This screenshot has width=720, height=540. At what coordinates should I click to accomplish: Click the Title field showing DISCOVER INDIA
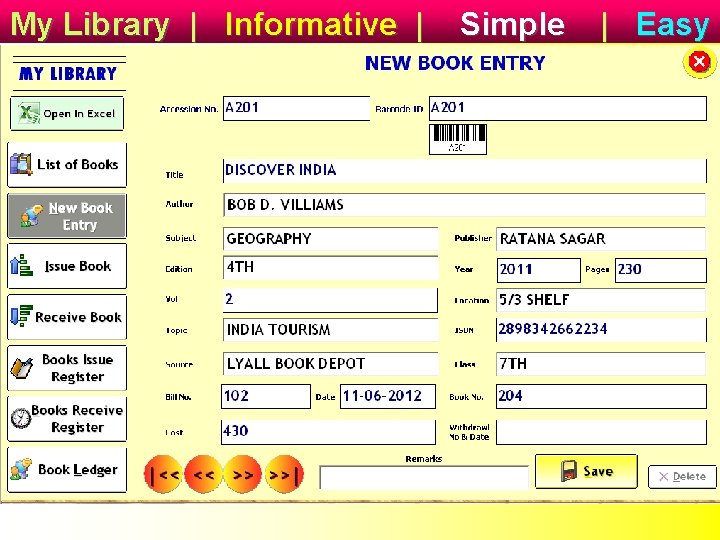(465, 170)
